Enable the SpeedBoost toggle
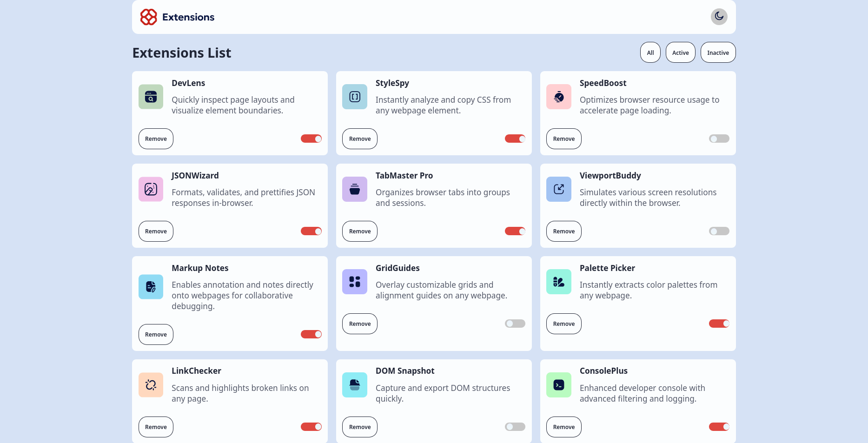The height and width of the screenshot is (443, 868). [x=719, y=139]
